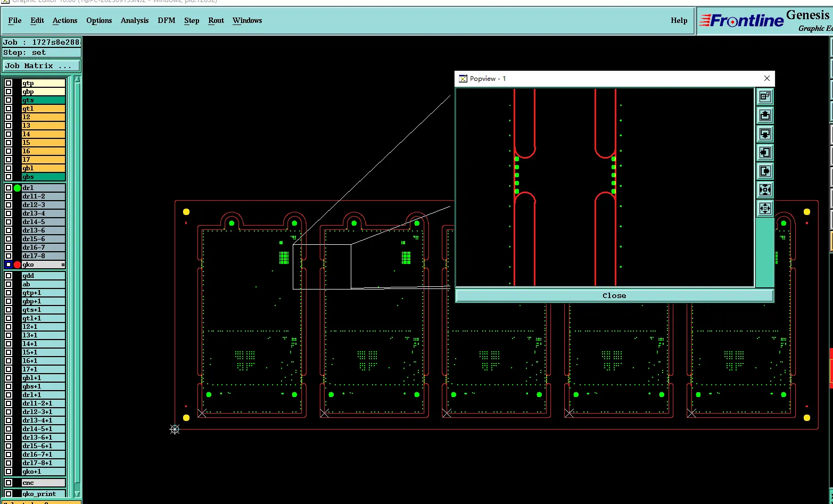Toggle the gdd layer checkbox
The image size is (833, 504).
point(9,276)
